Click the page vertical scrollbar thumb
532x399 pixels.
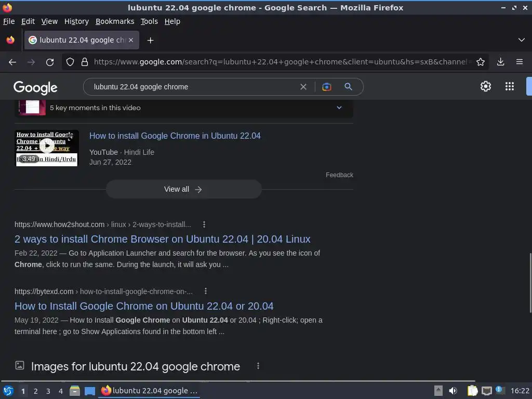tap(530, 283)
